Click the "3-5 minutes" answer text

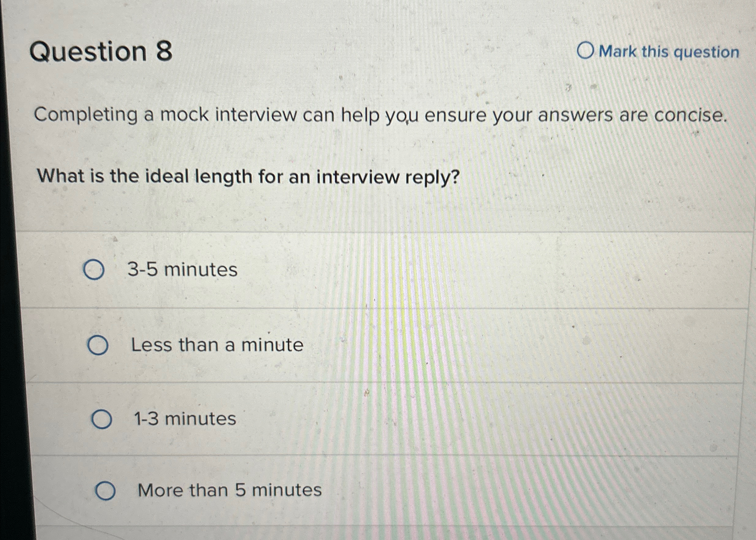coord(183,270)
